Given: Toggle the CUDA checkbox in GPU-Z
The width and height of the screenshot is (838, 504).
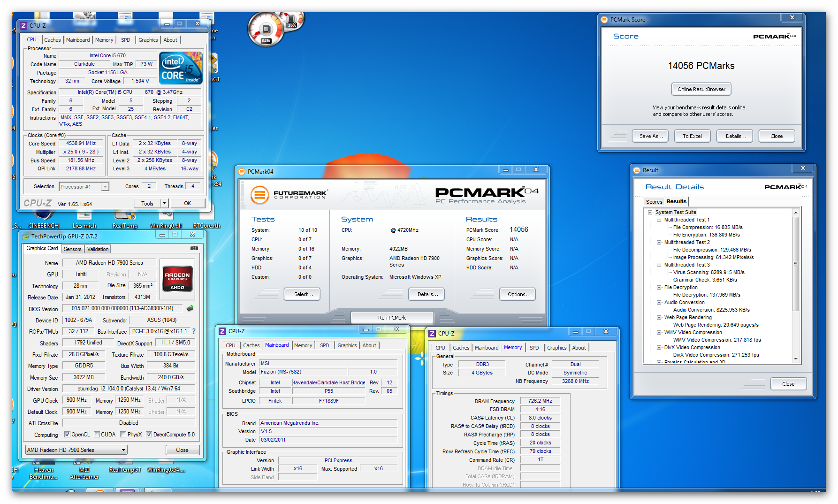Looking at the screenshot, I should tap(97, 435).
